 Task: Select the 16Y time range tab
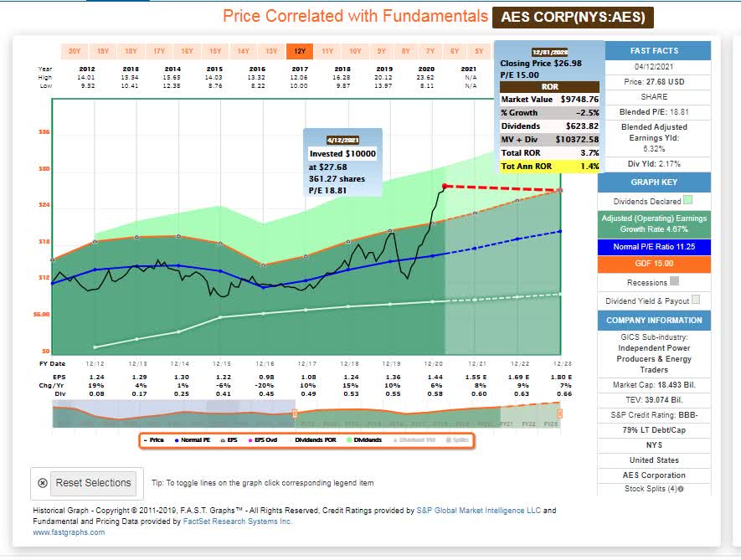[188, 52]
